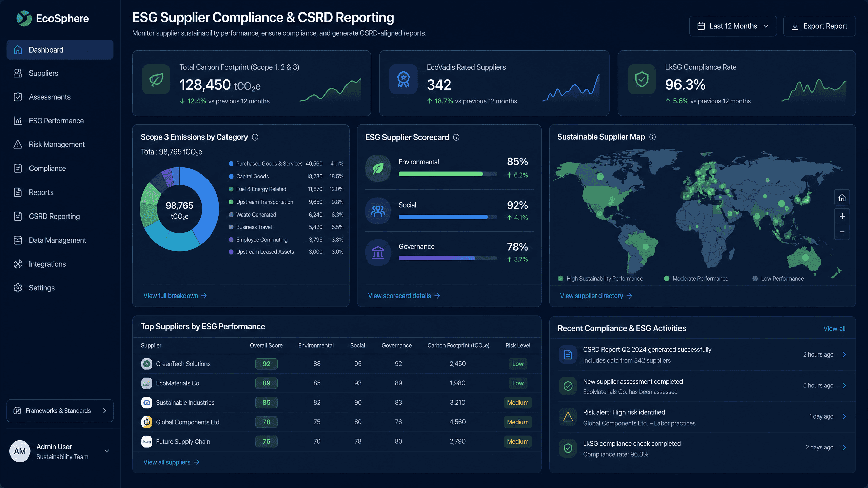Click the Governance purple progress bar
This screenshot has height=488, width=868.
click(448, 258)
